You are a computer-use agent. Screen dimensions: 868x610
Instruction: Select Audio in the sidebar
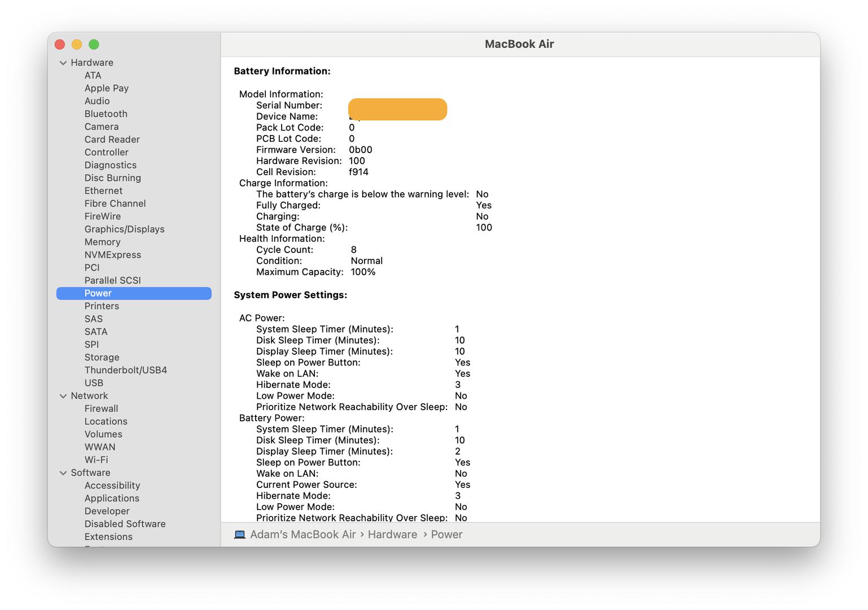97,101
